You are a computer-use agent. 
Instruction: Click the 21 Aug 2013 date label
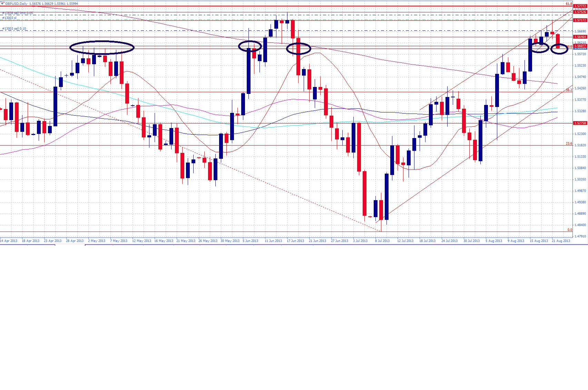click(x=561, y=241)
